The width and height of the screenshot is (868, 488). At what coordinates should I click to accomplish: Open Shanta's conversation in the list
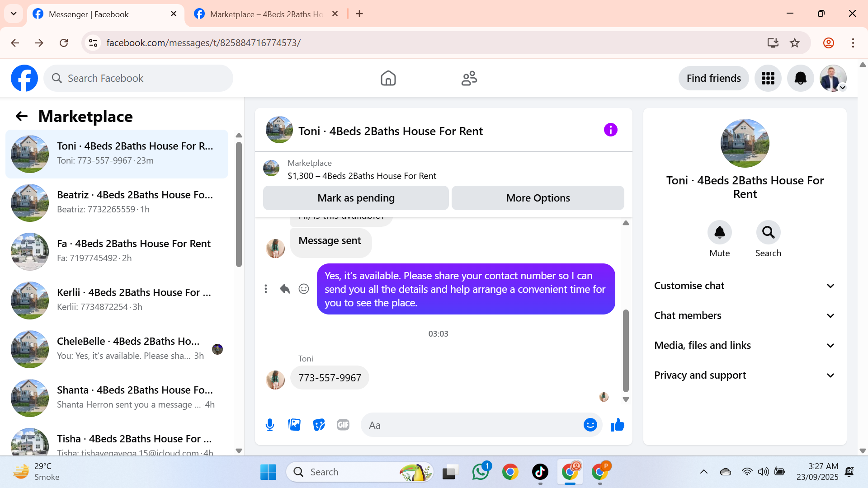tap(117, 398)
